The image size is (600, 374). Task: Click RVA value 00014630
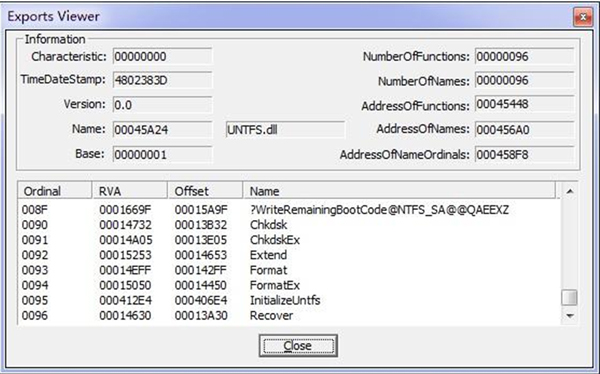[126, 315]
